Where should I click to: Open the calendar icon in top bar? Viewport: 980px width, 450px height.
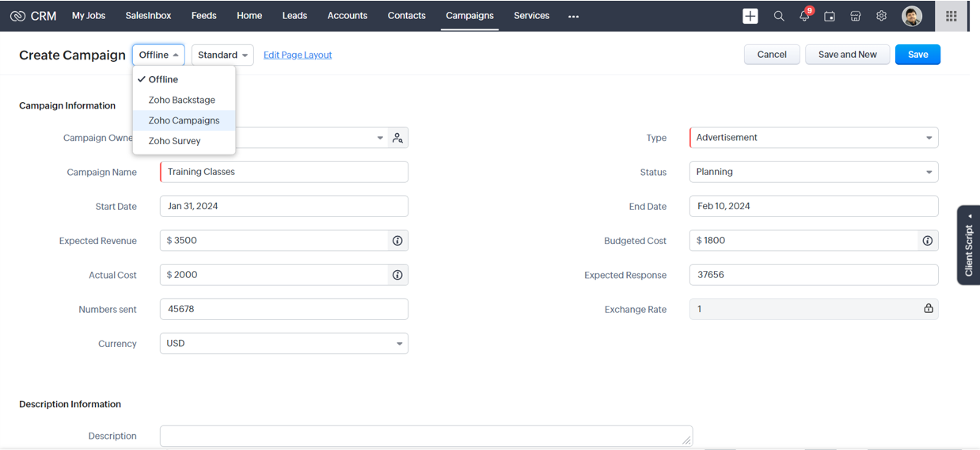point(830,16)
